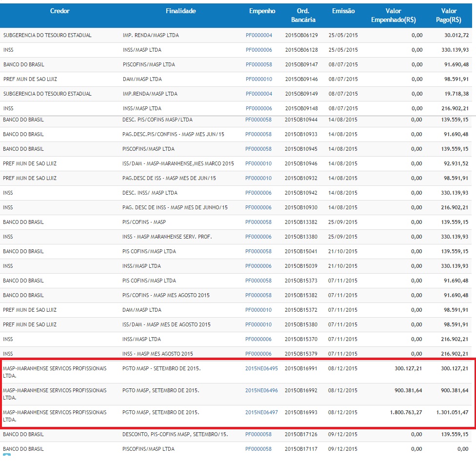Click PF0000010 link for order 2015OB10946

(x=258, y=163)
